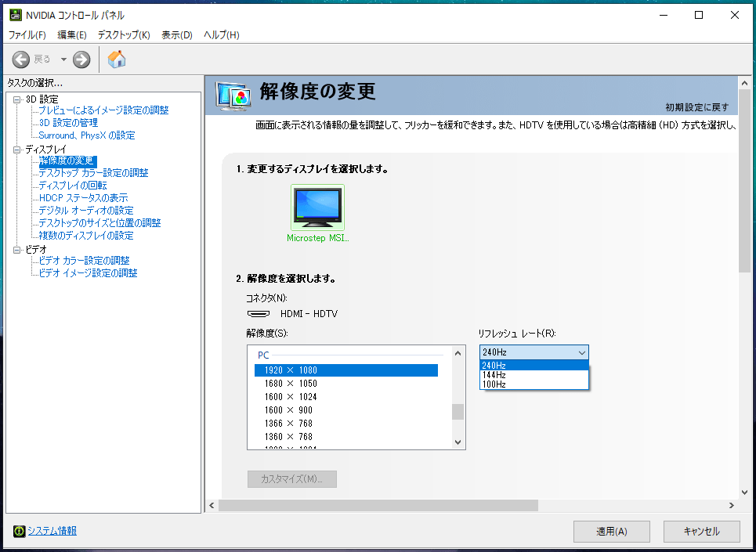
Task: Open the システム情報 link
Action: click(52, 531)
